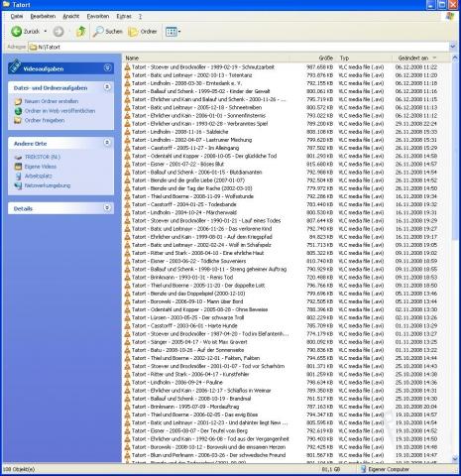Click the Forward navigation arrow icon
The height and width of the screenshot is (476, 461).
tap(58, 32)
